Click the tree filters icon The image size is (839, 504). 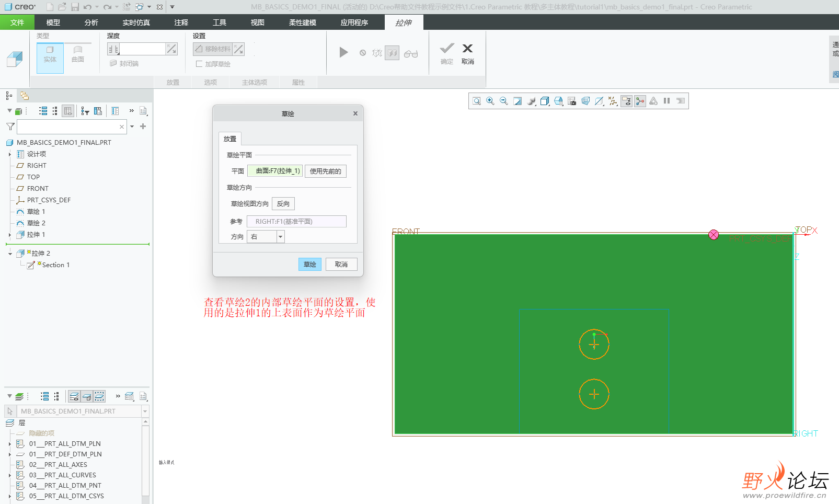[x=85, y=111]
